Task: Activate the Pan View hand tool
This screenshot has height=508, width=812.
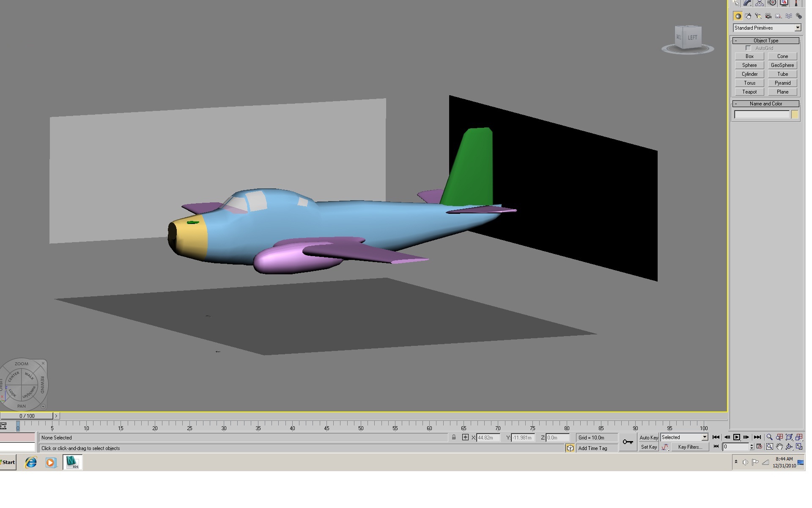Action: click(x=779, y=447)
